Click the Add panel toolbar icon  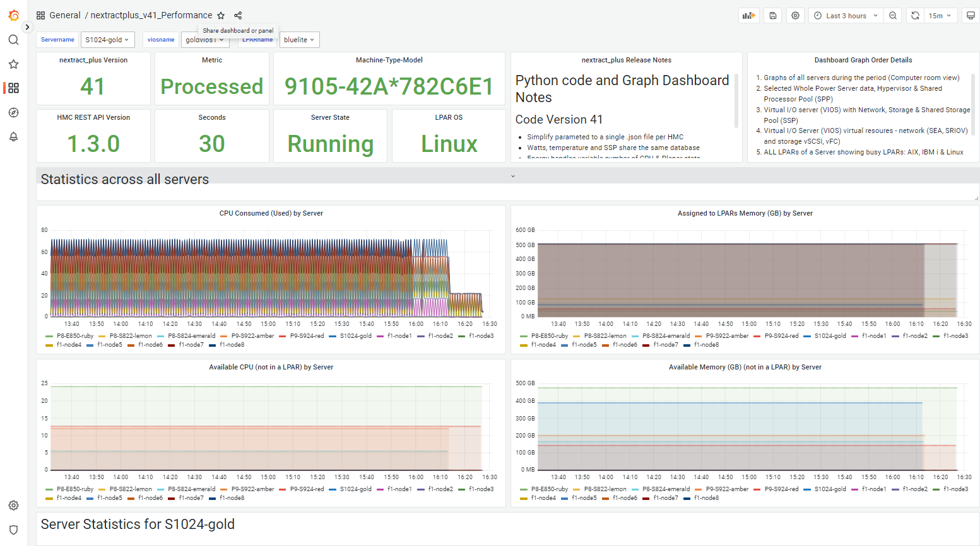(x=748, y=16)
